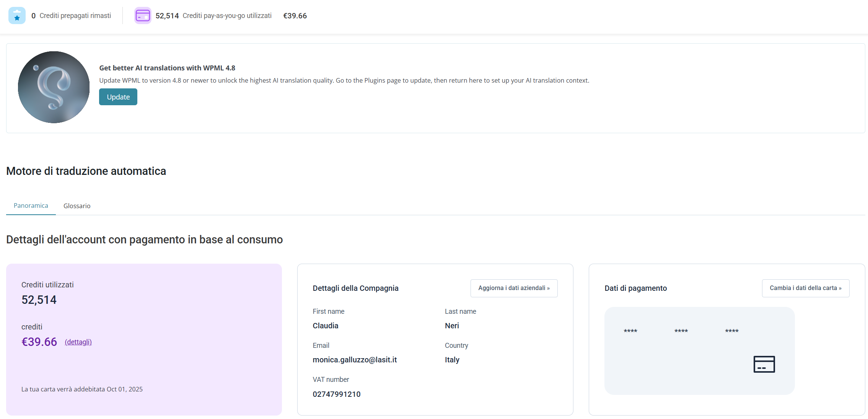Click the WPML AI droplet avatar image
Image resolution: width=868 pixels, height=419 pixels.
coord(54,87)
